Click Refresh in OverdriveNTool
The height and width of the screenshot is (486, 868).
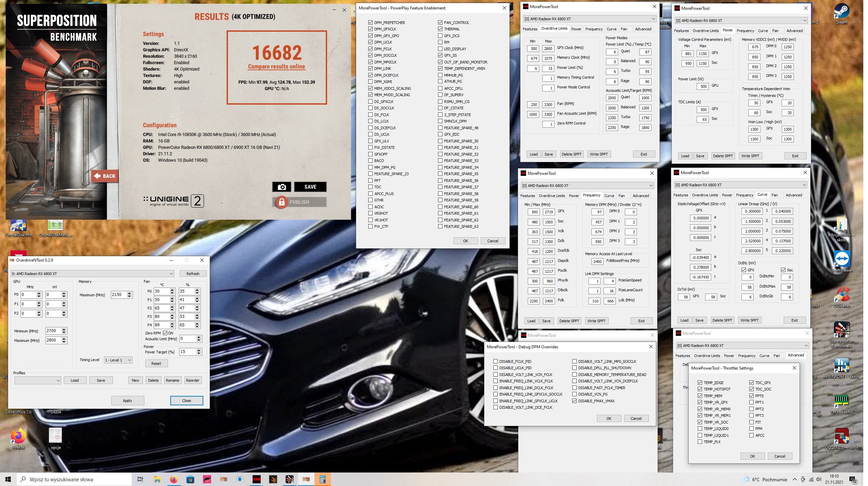point(193,274)
